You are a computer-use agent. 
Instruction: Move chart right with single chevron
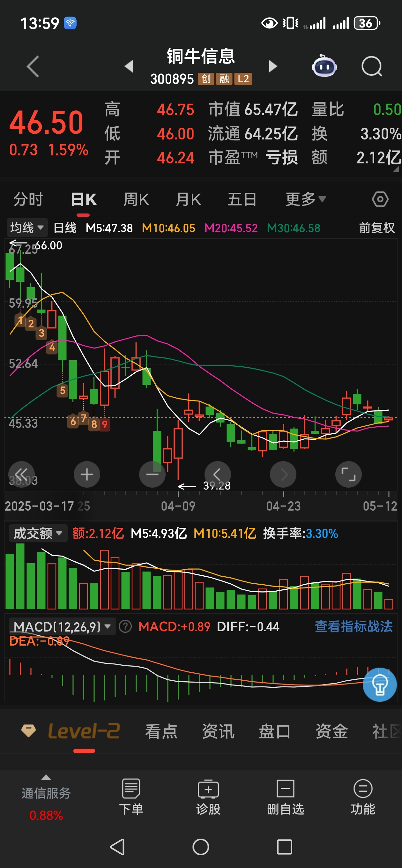pyautogui.click(x=283, y=474)
